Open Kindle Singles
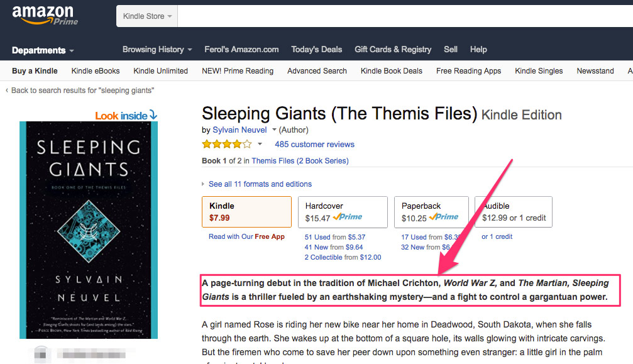 coord(539,71)
